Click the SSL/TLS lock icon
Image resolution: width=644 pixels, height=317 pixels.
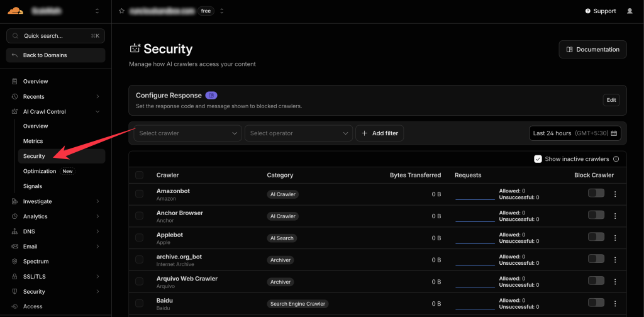pyautogui.click(x=15, y=276)
